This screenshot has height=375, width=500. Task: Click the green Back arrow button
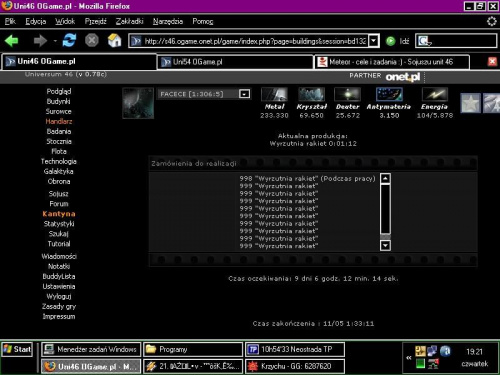click(x=12, y=41)
